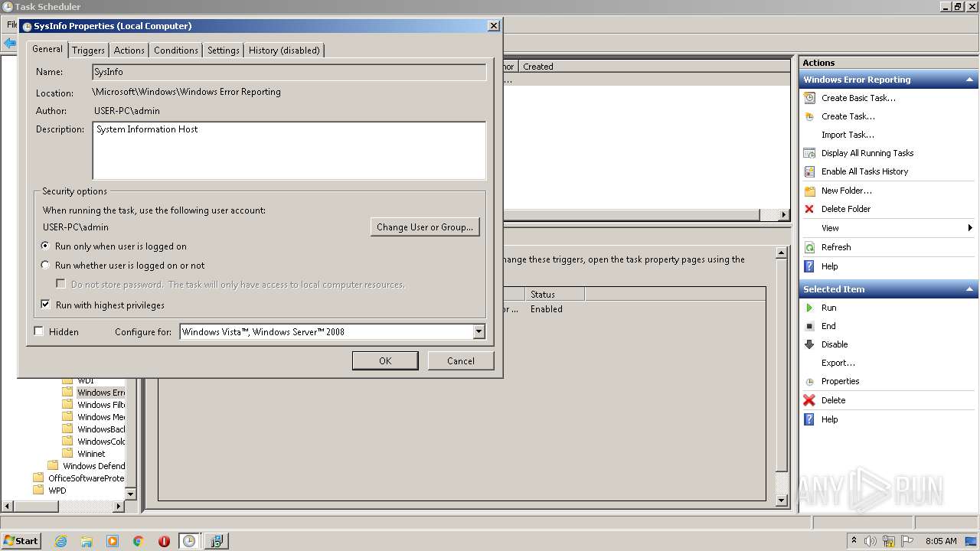Click 'Export...' in Selected Item
Image resolution: width=980 pixels, height=551 pixels.
click(838, 363)
